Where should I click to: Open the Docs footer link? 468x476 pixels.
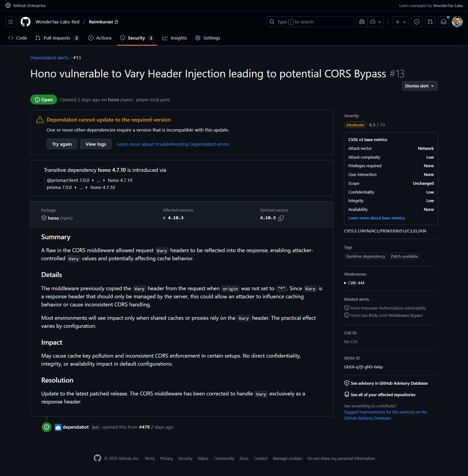[244, 458]
